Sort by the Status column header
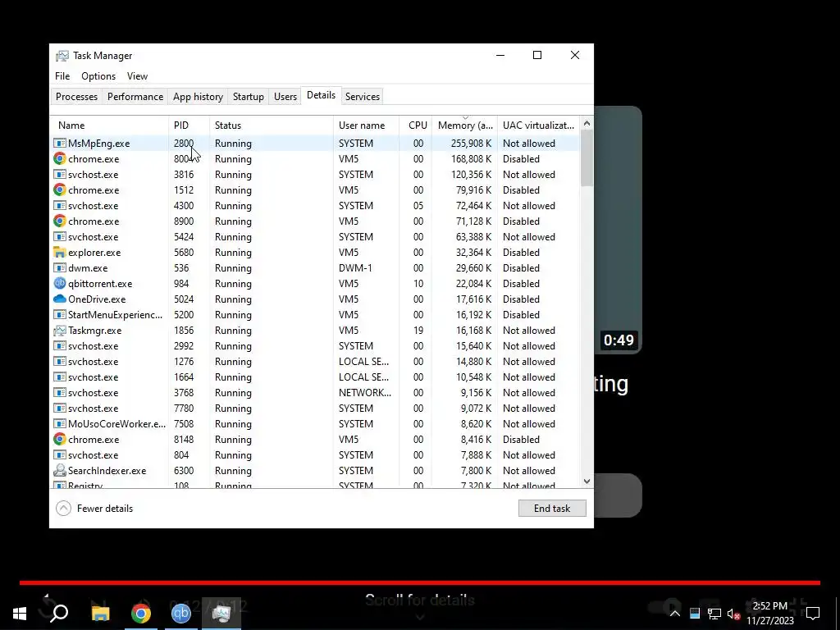This screenshot has height=630, width=840. point(272,126)
